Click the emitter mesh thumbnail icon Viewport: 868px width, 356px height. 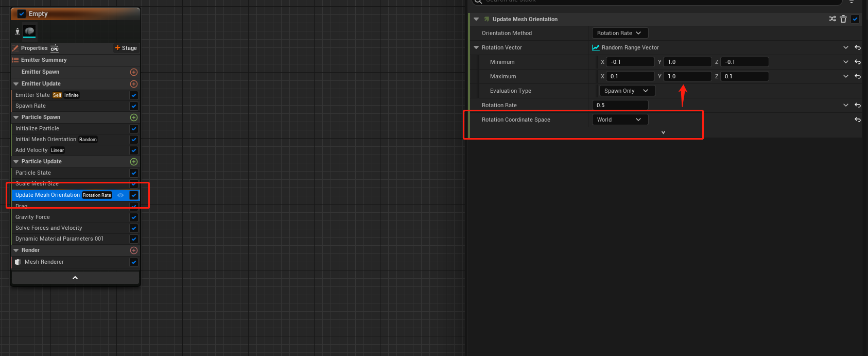pos(30,31)
